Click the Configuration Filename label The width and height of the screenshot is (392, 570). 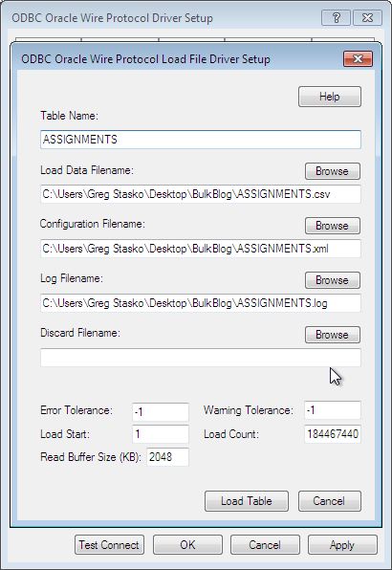pyautogui.click(x=93, y=224)
